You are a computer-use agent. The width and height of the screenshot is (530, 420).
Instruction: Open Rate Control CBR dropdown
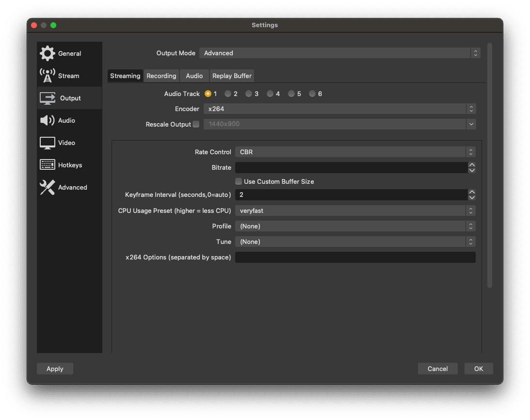pos(355,152)
